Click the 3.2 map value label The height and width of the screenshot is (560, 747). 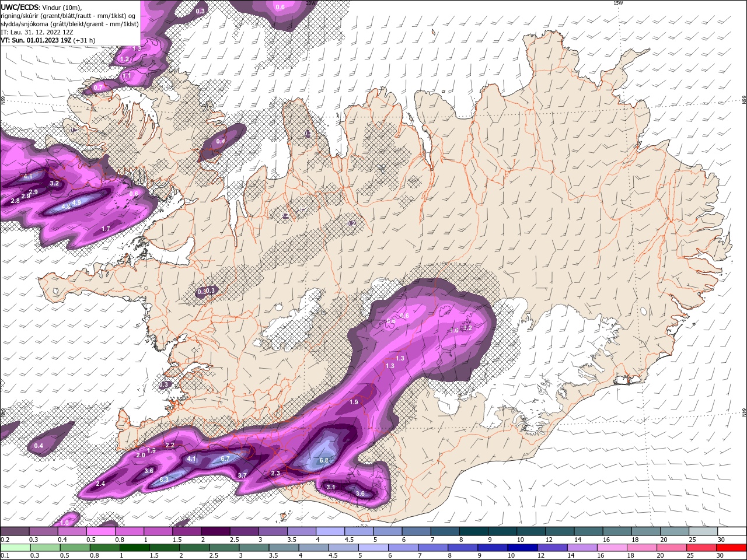click(54, 183)
